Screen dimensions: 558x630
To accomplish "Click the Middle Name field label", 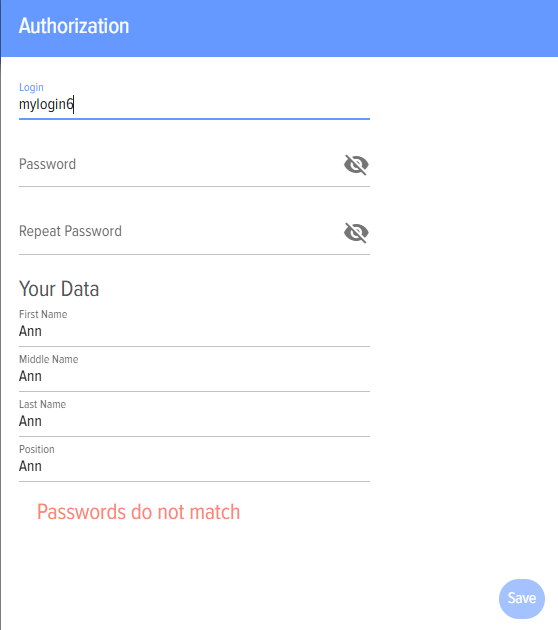I will [49, 359].
